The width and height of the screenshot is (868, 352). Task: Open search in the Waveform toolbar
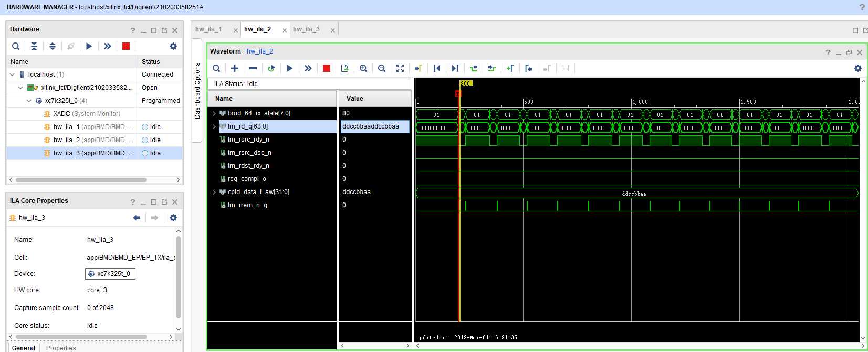point(216,68)
